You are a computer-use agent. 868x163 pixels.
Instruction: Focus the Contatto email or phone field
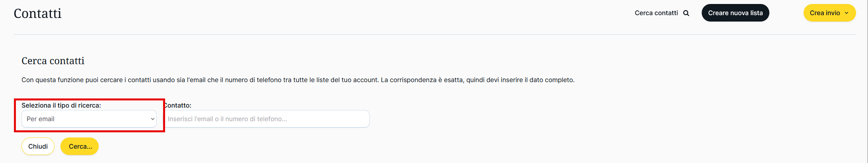(x=267, y=119)
